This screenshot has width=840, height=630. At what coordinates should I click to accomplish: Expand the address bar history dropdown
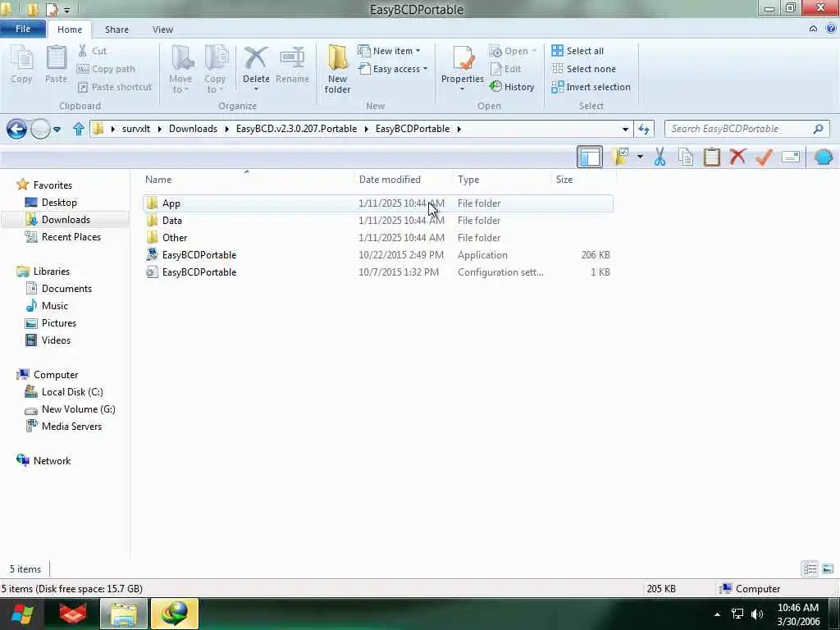[625, 129]
